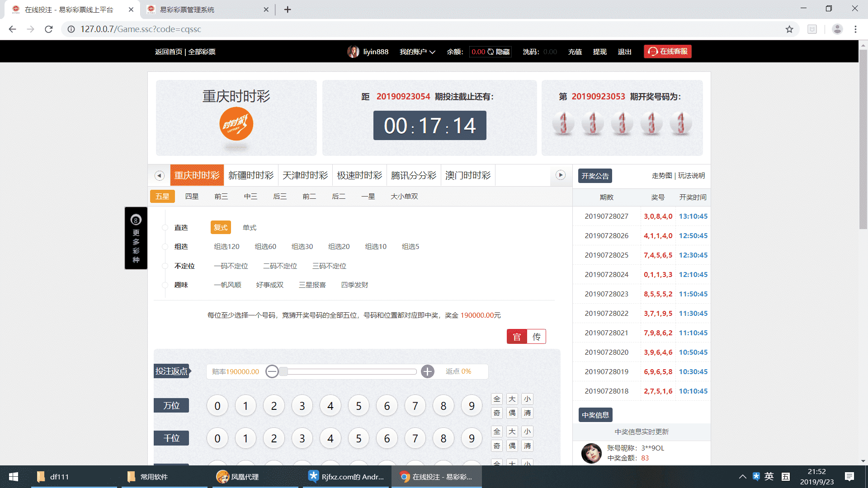Refresh the account balance icon
The image size is (868, 488).
(x=491, y=52)
